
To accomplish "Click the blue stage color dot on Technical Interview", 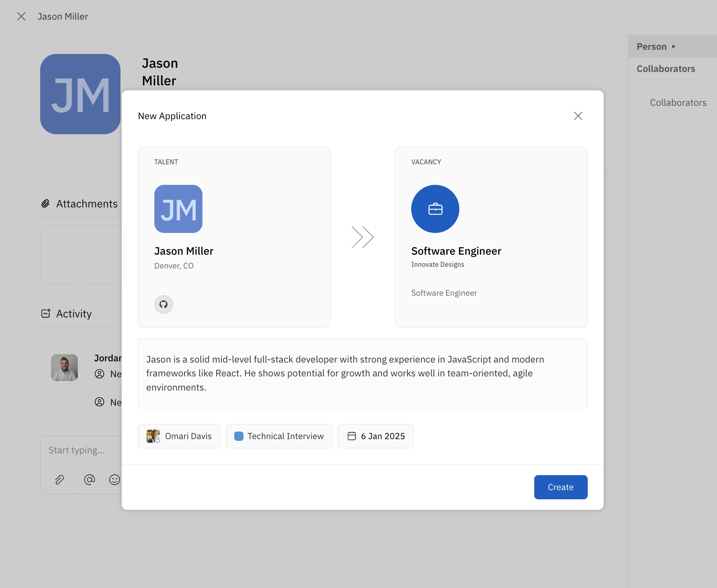I will click(239, 436).
